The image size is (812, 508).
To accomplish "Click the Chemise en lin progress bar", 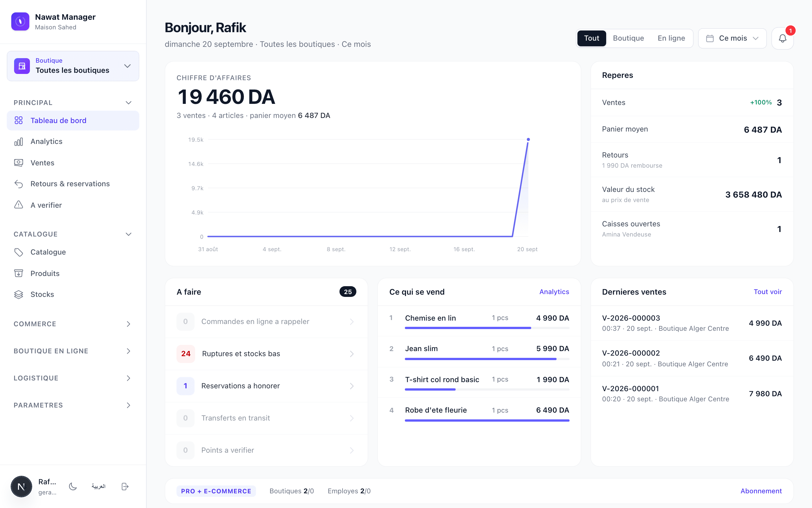I will pyautogui.click(x=487, y=328).
